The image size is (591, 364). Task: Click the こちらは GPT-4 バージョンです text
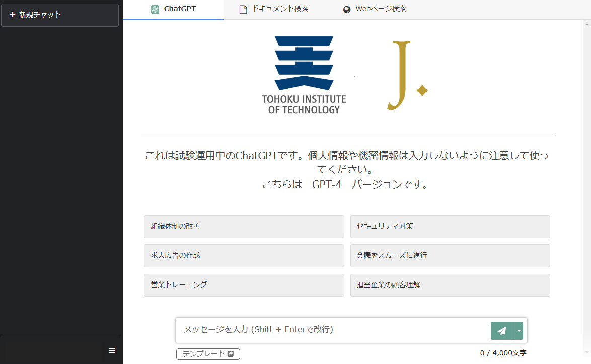point(346,185)
